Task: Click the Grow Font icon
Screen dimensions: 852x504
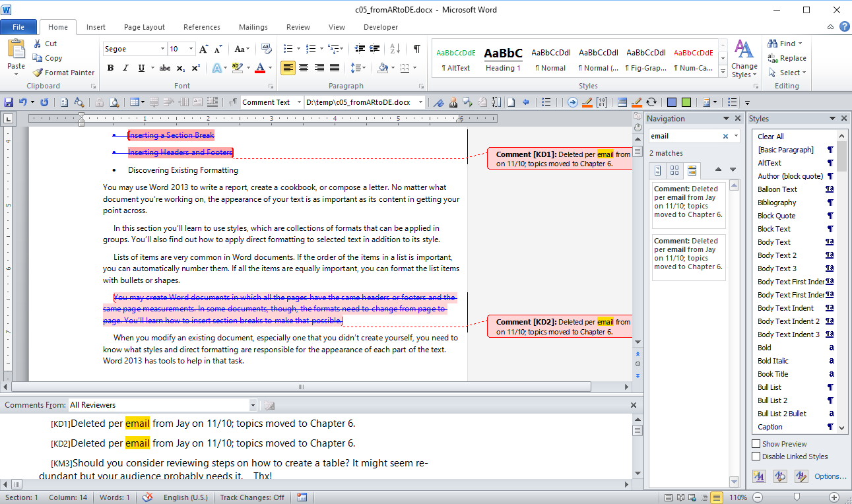Action: tap(203, 49)
